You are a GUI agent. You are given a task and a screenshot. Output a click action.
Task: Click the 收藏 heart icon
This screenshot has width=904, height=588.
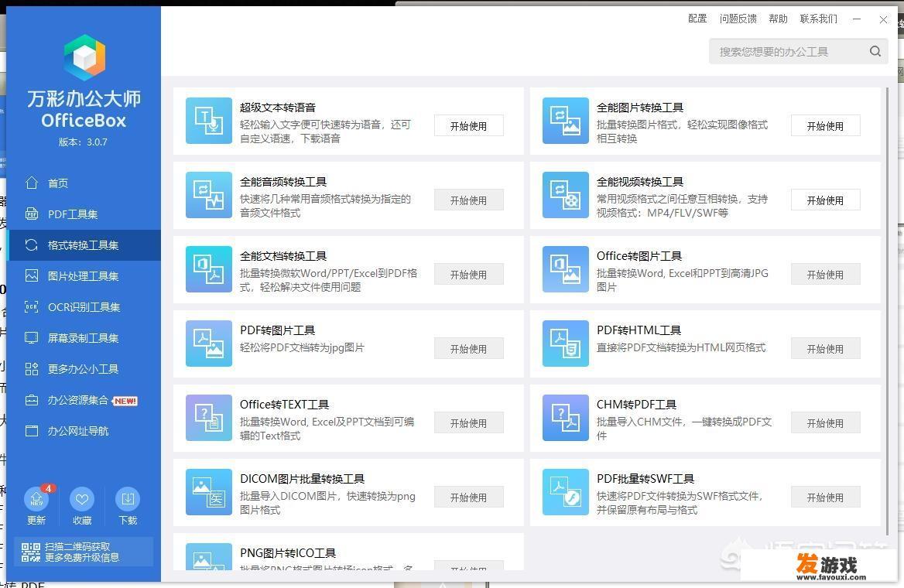82,499
